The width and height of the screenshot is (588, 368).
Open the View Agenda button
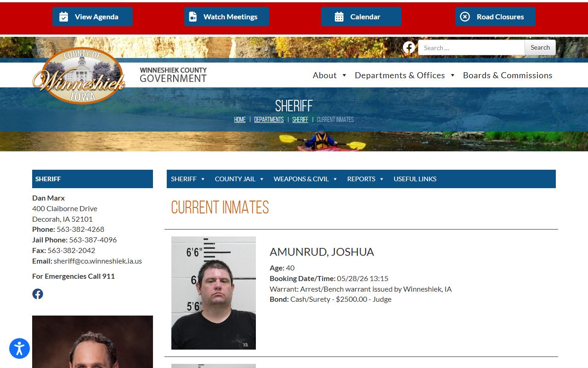pyautogui.click(x=92, y=17)
